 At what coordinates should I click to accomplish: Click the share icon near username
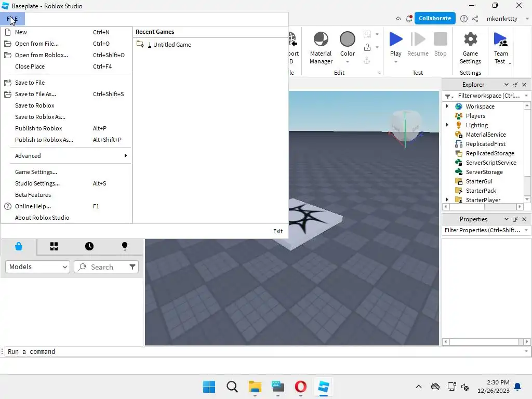click(475, 19)
